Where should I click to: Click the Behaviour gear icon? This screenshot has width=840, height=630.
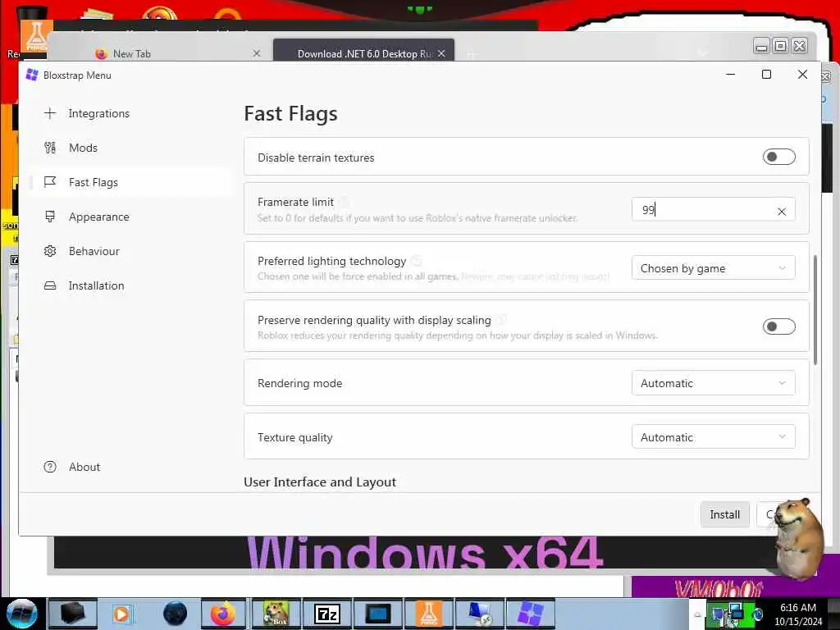click(x=50, y=251)
